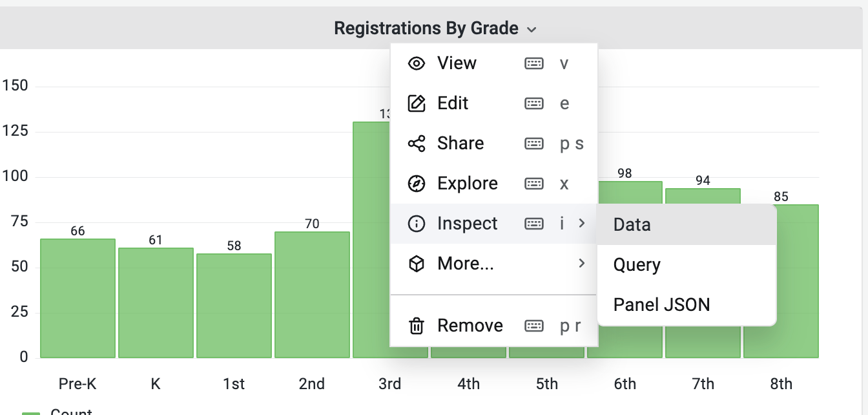The image size is (868, 415).
Task: Click the pencil Edit icon
Action: 417,103
